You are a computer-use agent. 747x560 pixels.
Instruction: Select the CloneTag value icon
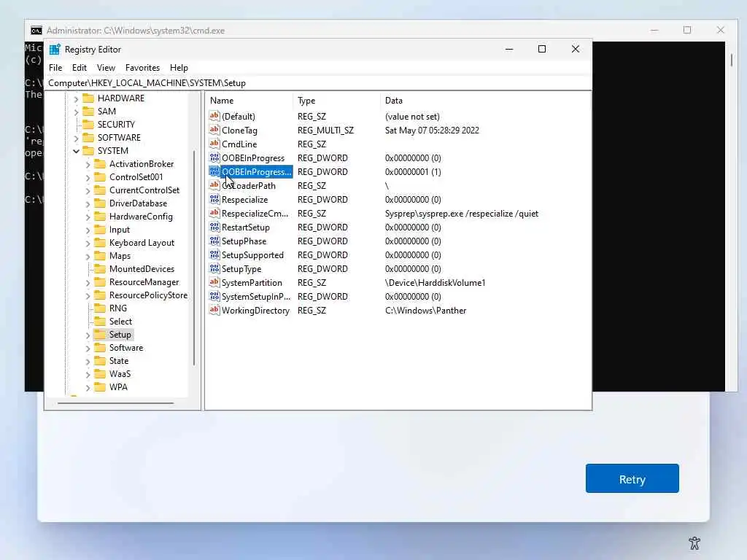[x=214, y=130]
